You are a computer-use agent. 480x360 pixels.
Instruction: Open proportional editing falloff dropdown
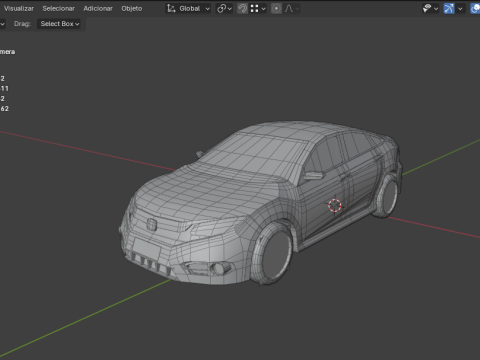pyautogui.click(x=292, y=9)
